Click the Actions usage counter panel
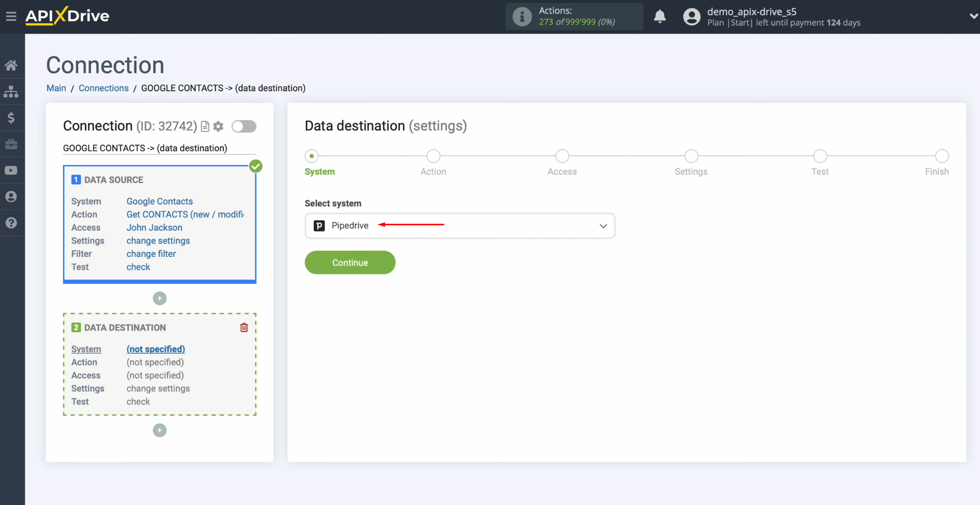Viewport: 980px width, 505px height. click(x=574, y=16)
